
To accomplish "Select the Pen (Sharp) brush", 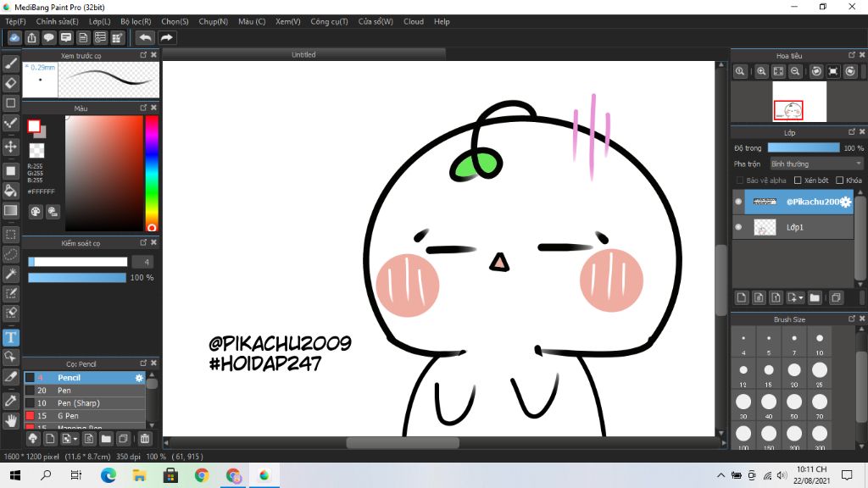I will 84,403.
